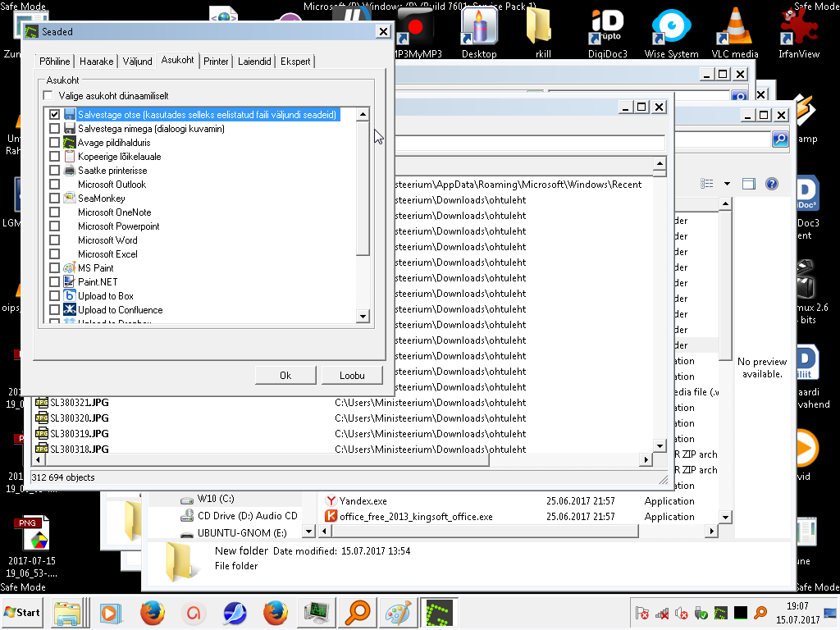
Task: Open the Printer tab
Action: tap(216, 62)
